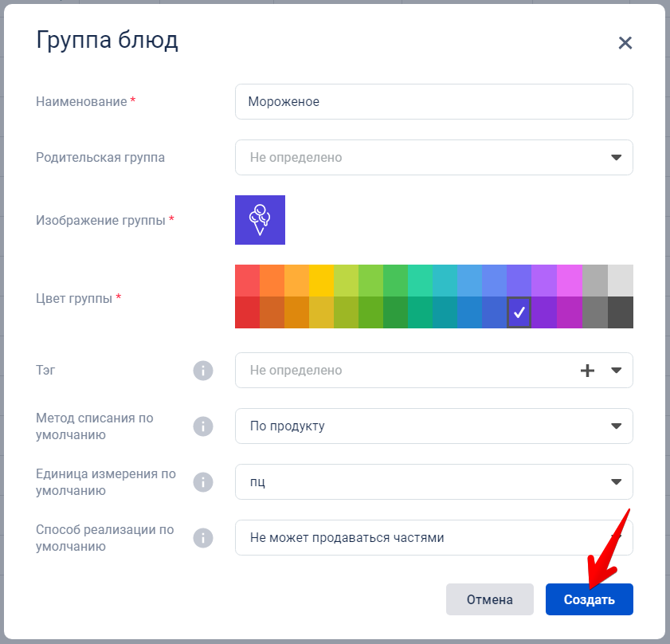Pick the dark red bottom-row swatch
The image size is (670, 644).
248,312
